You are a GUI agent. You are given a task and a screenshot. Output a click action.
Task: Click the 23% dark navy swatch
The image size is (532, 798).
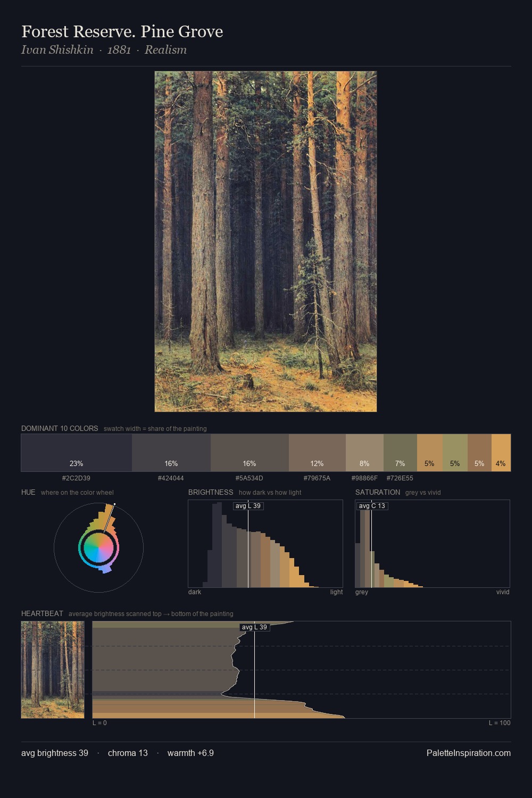tap(77, 453)
